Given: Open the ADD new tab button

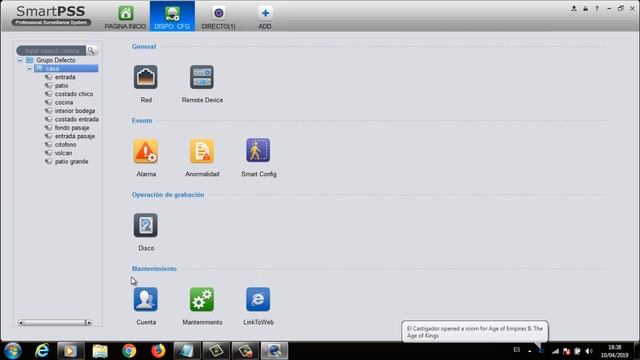Looking at the screenshot, I should pyautogui.click(x=265, y=17).
